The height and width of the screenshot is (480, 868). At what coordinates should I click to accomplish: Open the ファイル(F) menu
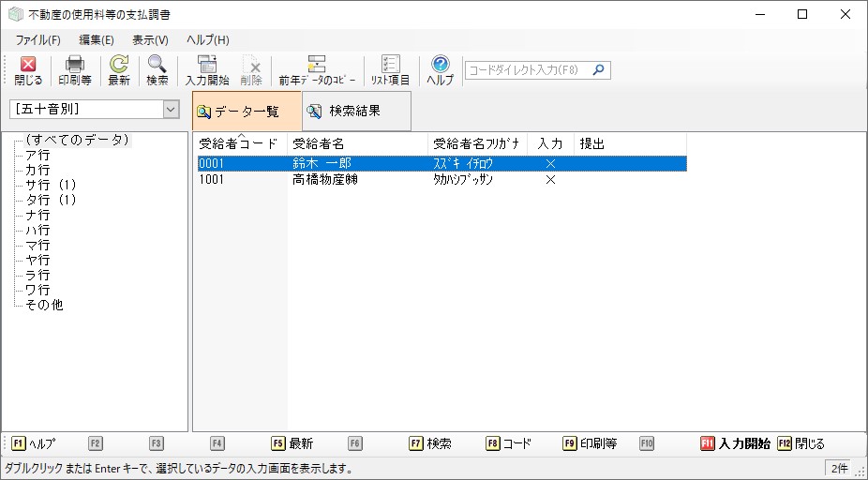pyautogui.click(x=37, y=40)
